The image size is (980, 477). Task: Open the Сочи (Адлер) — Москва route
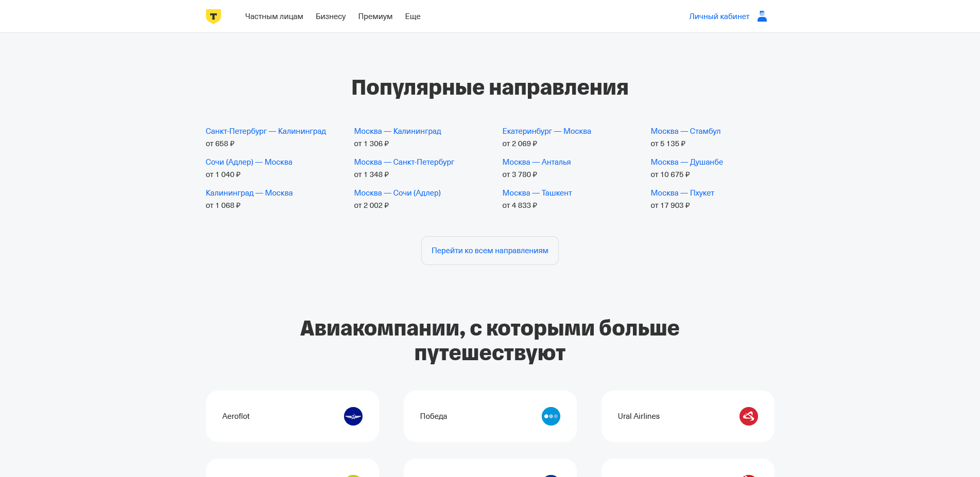pyautogui.click(x=249, y=162)
